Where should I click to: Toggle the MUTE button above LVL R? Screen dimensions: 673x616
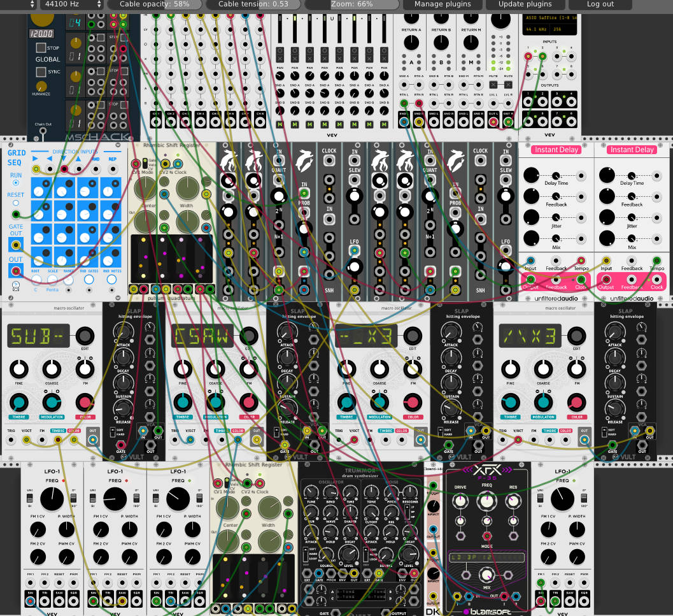(508, 85)
